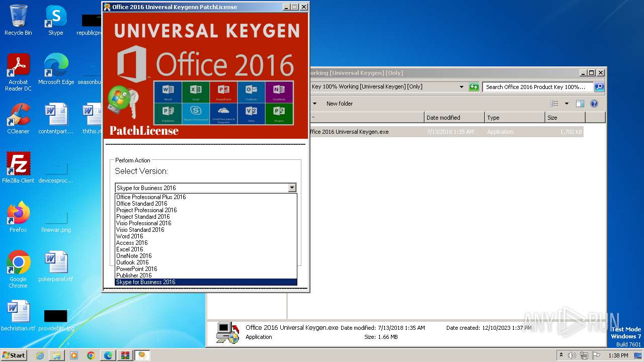Image resolution: width=644 pixels, height=362 pixels.
Task: Open the Recycle Bin desktop icon
Action: coord(18,20)
